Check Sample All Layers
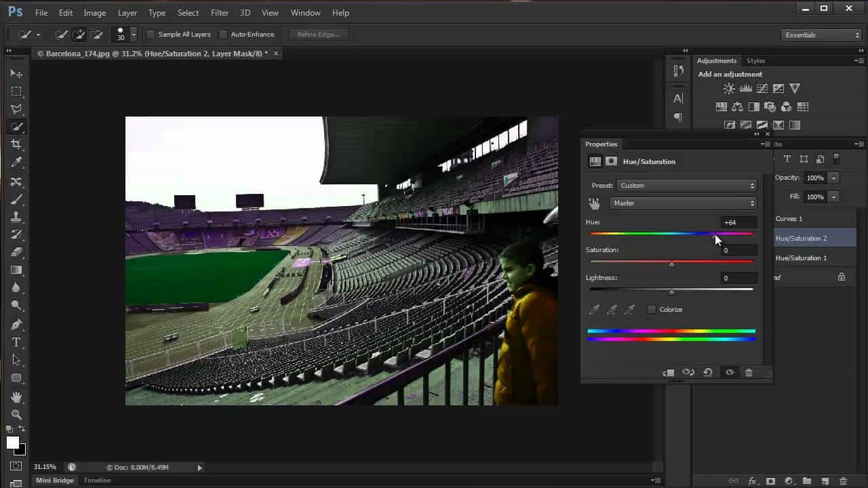 tap(151, 35)
